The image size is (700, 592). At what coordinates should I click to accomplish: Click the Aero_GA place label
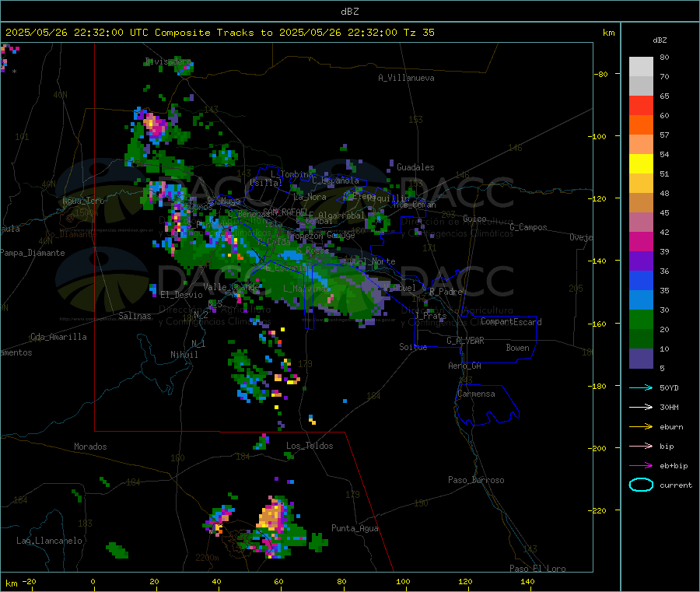464,366
